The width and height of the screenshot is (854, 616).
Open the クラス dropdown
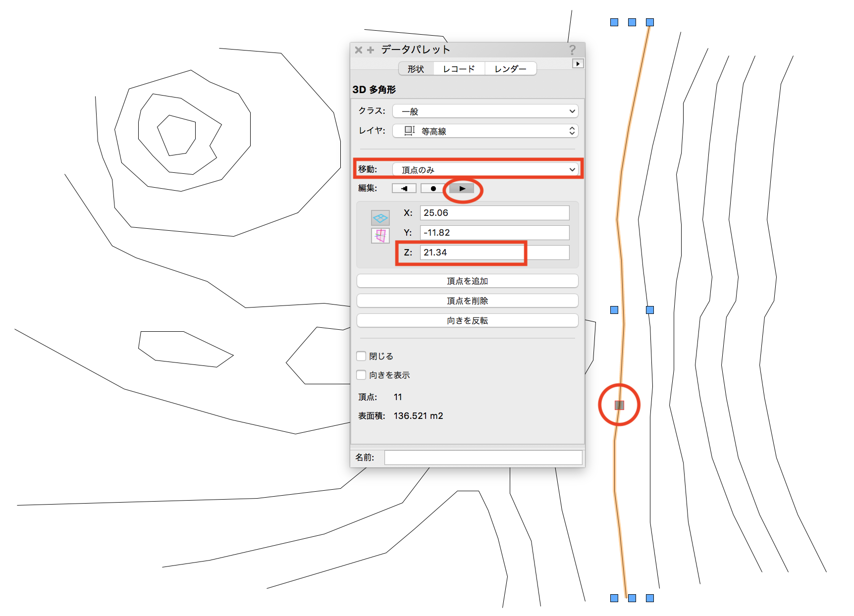(x=485, y=111)
